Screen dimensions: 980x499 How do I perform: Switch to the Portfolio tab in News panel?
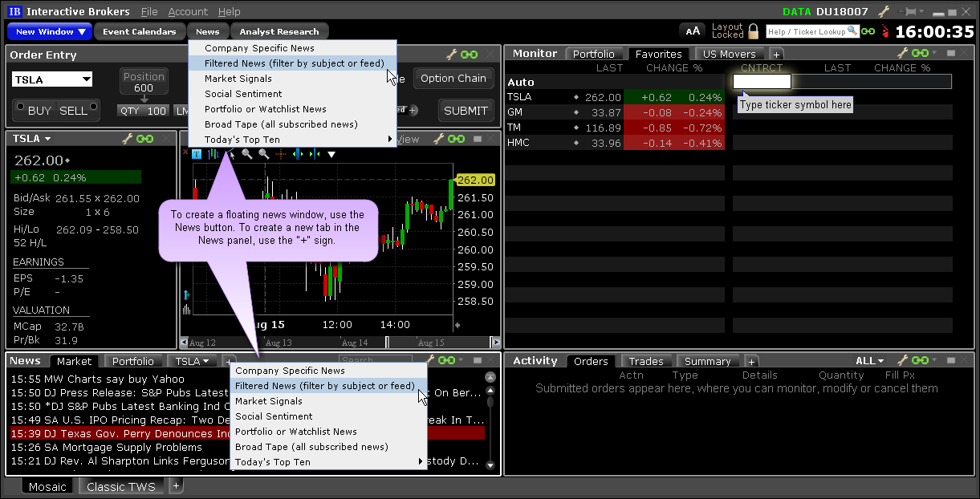[133, 362]
